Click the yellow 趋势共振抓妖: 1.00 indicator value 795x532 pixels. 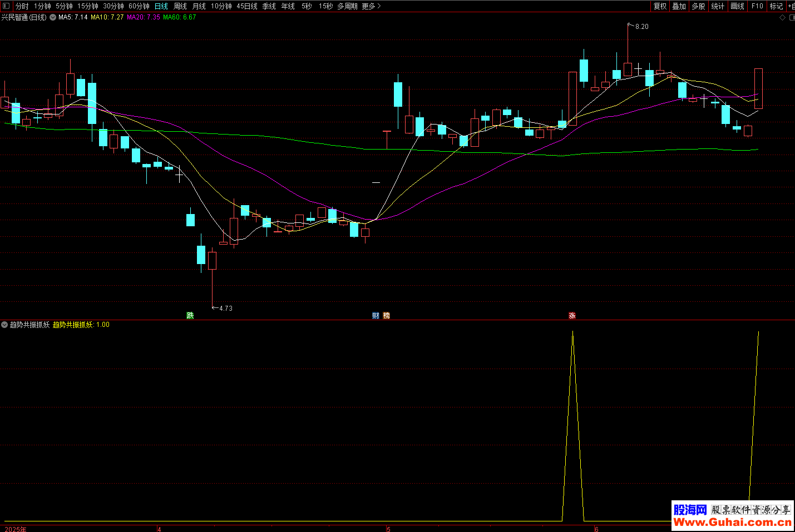(81, 325)
